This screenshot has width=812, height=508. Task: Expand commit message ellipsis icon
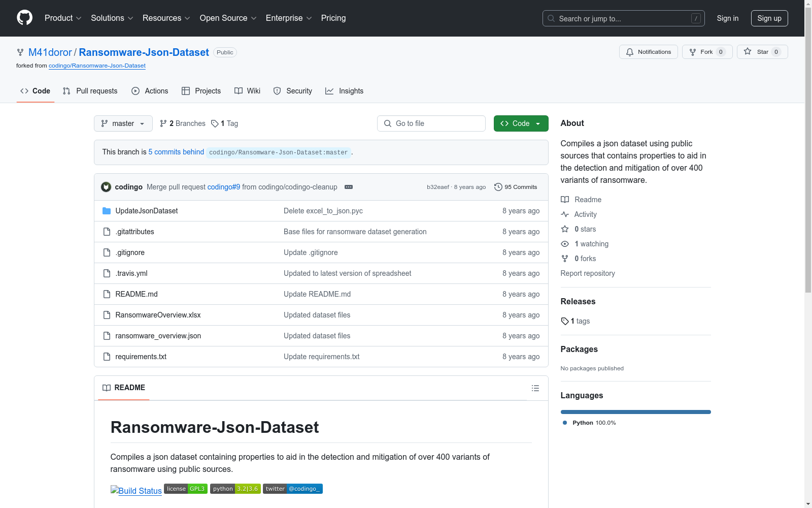pyautogui.click(x=349, y=187)
